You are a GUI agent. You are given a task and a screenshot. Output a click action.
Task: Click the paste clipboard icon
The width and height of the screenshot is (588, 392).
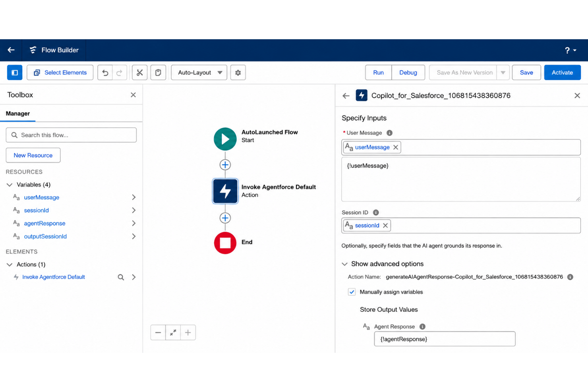click(x=158, y=73)
